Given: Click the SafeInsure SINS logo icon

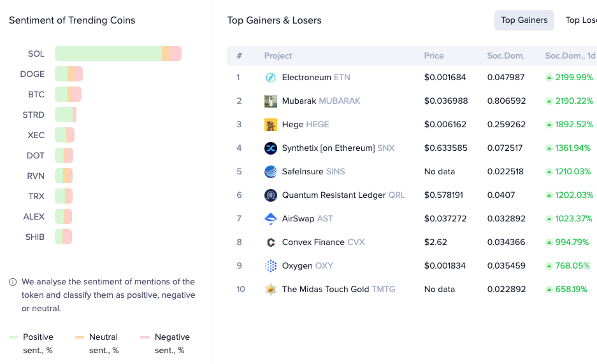Looking at the screenshot, I should (x=270, y=172).
